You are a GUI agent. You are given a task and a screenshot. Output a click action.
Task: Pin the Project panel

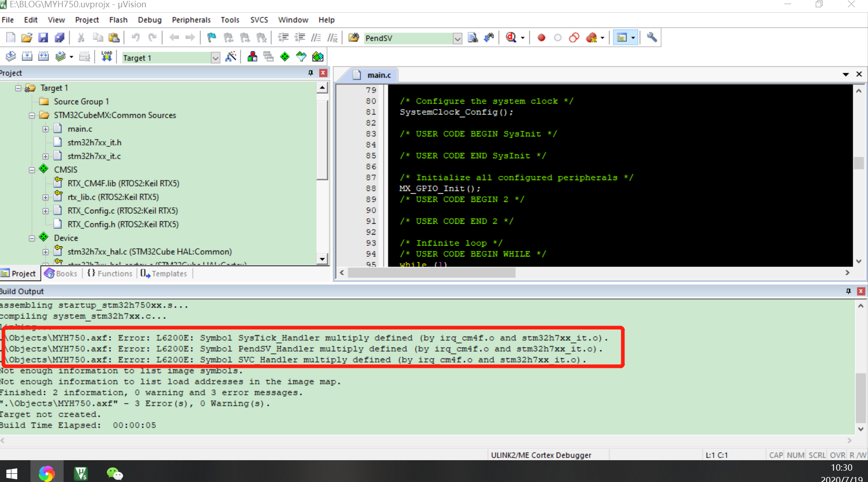(x=310, y=73)
